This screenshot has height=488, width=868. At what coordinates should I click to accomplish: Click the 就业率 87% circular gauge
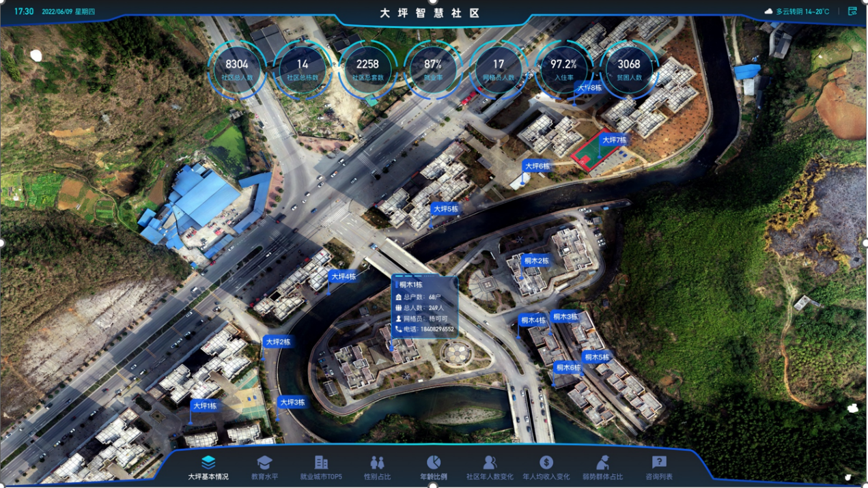tap(433, 69)
